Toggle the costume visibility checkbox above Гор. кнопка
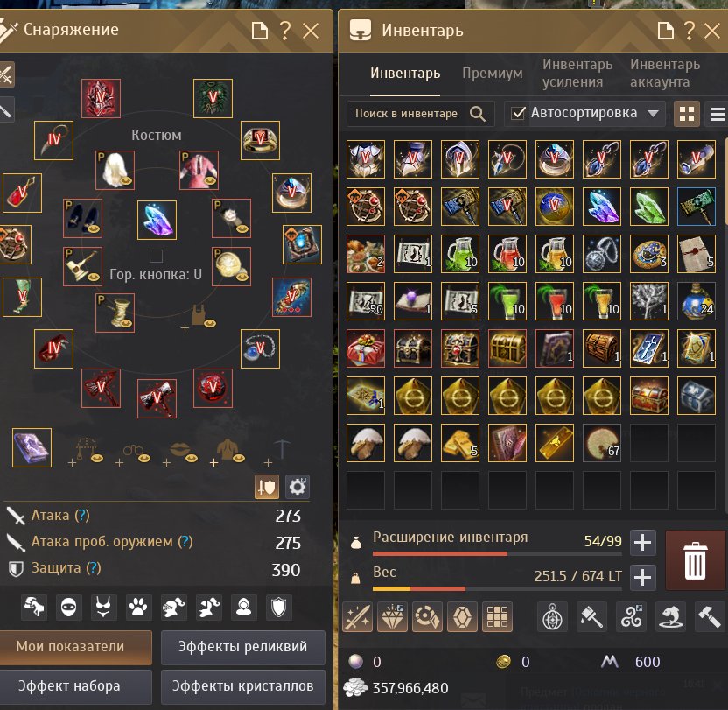 (156, 256)
